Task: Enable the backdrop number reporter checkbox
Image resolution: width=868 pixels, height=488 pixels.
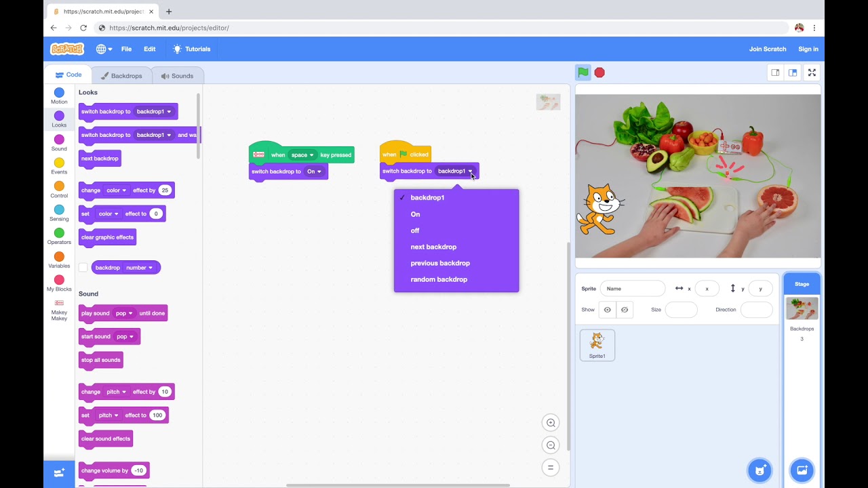Action: (83, 268)
